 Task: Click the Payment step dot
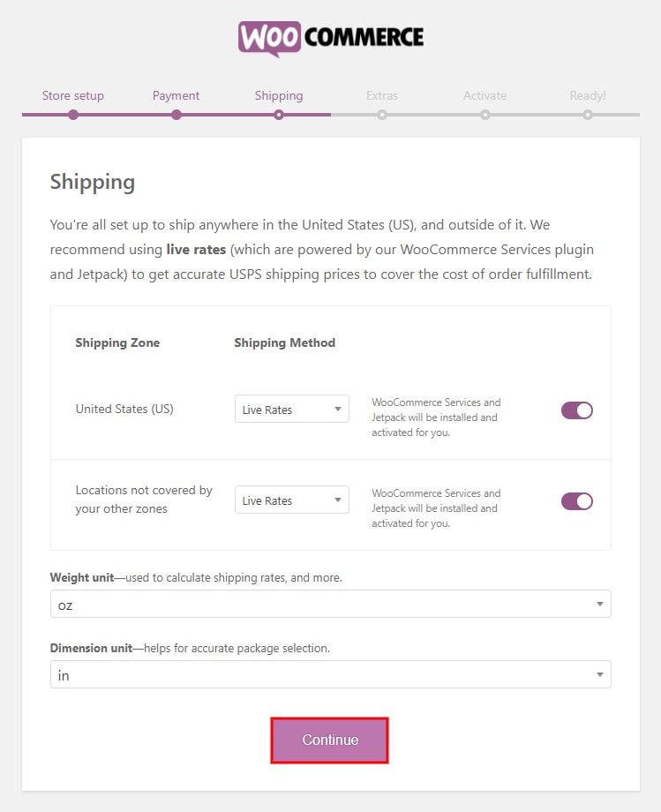click(x=176, y=115)
